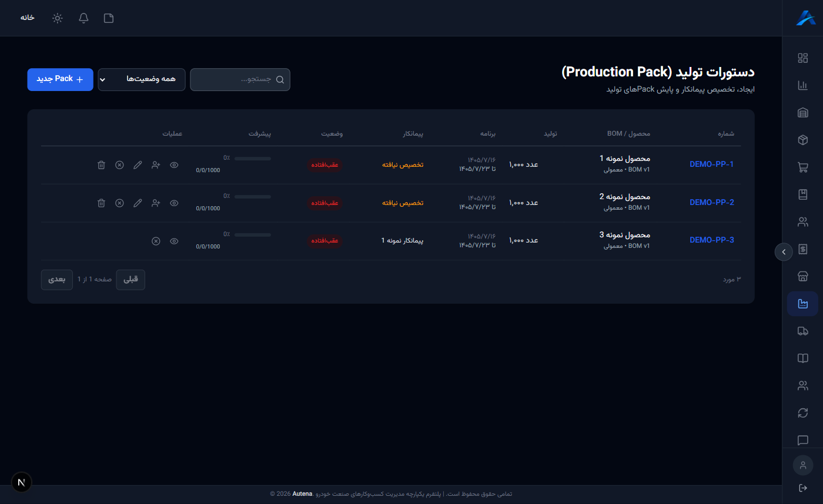This screenshot has height=504, width=823.
Task: Edit DEMO-PP-2 with pencil icon
Action: pyautogui.click(x=138, y=203)
